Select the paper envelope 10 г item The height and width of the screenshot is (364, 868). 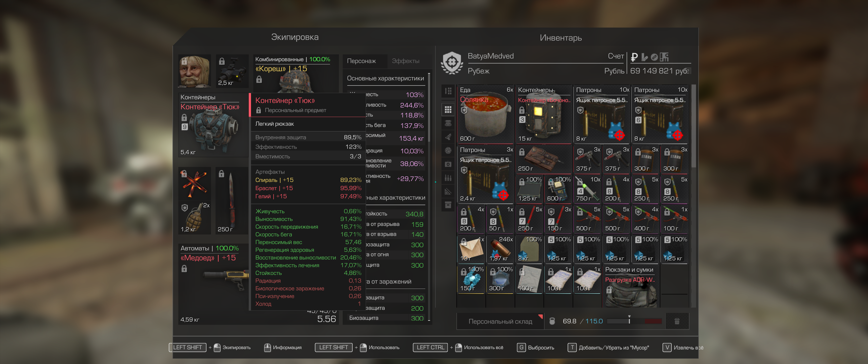pyautogui.click(x=471, y=249)
